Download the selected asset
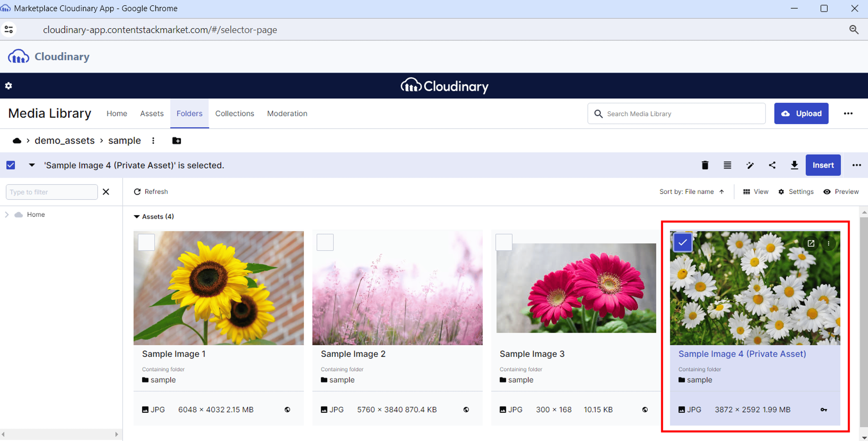Viewport: 868px width, 441px height. [x=794, y=165]
